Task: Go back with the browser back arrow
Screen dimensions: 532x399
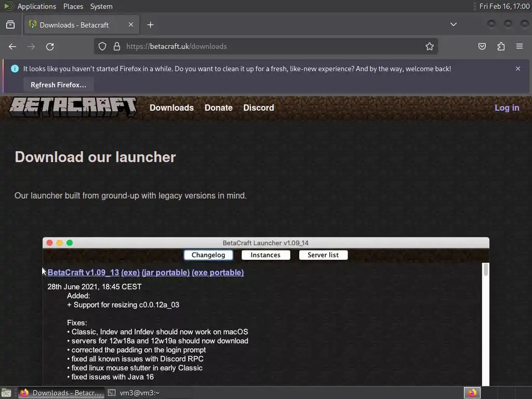Action: pyautogui.click(x=12, y=46)
